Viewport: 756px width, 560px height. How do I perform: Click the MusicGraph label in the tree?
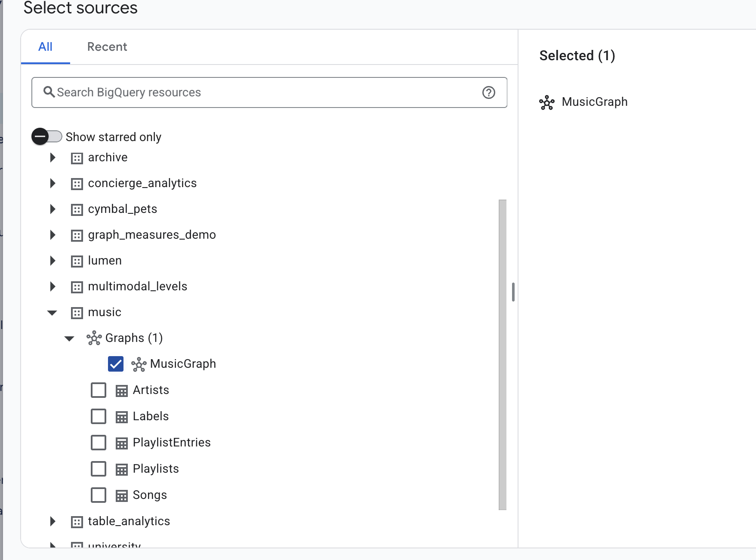183,364
